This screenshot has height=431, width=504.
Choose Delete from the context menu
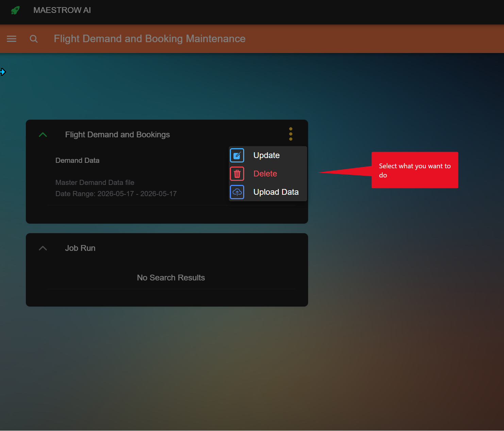click(268, 174)
